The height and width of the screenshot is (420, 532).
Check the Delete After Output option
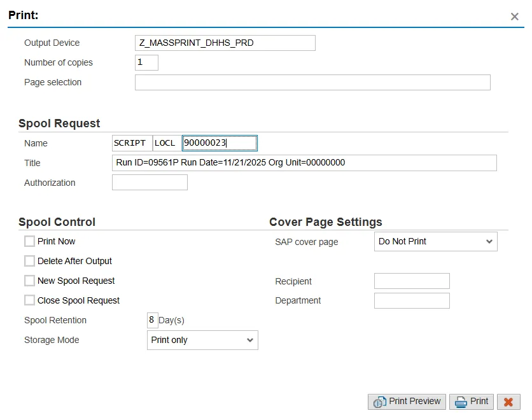tap(29, 261)
